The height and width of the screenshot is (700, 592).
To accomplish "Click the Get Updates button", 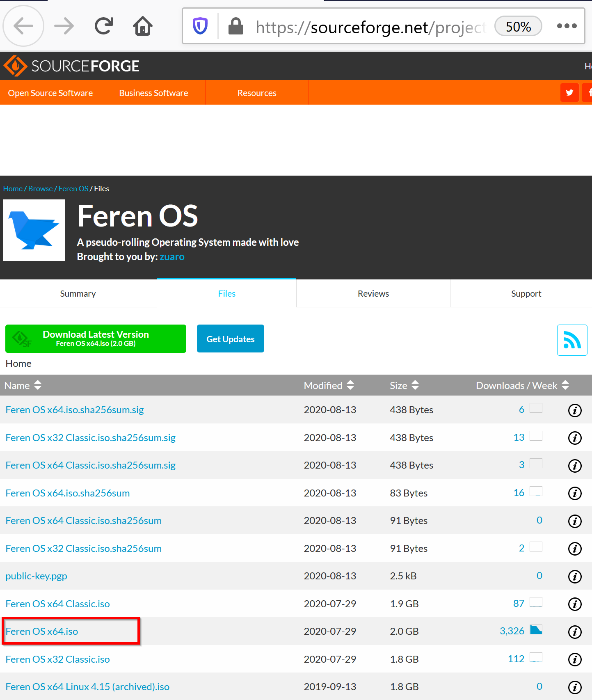I will pos(231,339).
